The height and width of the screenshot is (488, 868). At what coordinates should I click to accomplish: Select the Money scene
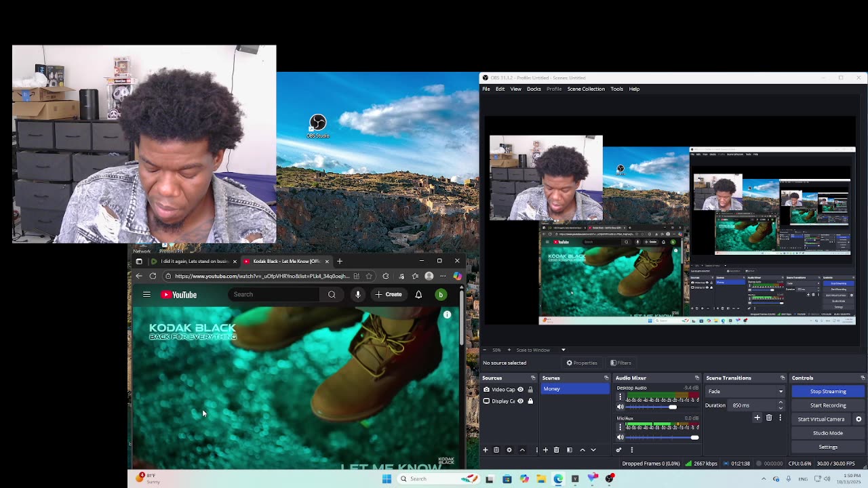575,389
